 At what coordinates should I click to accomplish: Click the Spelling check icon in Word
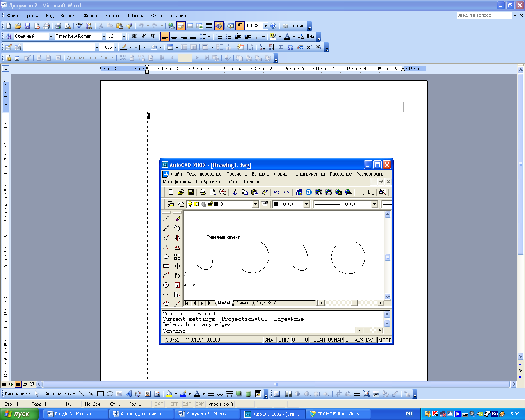coord(79,26)
